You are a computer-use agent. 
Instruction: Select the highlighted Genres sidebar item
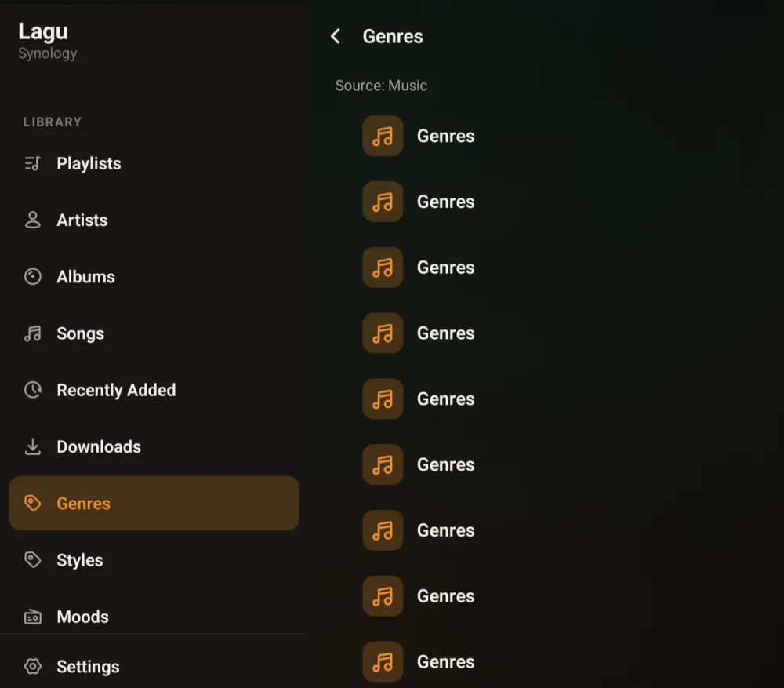[x=154, y=503]
